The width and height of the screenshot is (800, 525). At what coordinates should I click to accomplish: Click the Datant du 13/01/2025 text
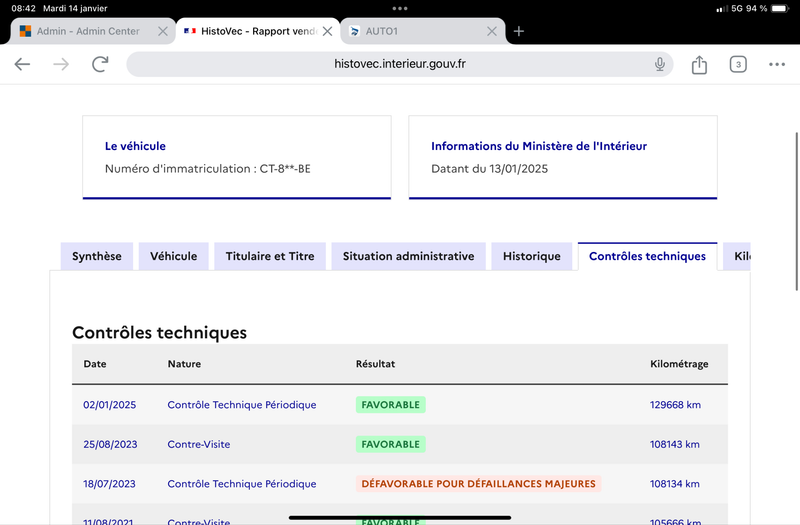(489, 169)
